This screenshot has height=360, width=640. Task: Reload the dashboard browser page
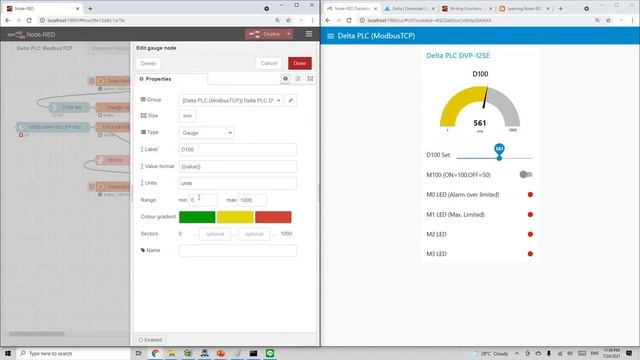349,20
